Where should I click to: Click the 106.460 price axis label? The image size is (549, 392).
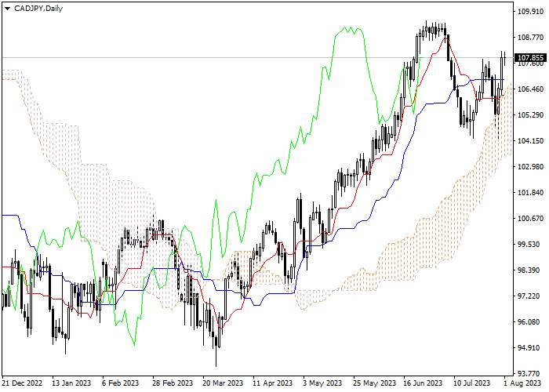530,89
